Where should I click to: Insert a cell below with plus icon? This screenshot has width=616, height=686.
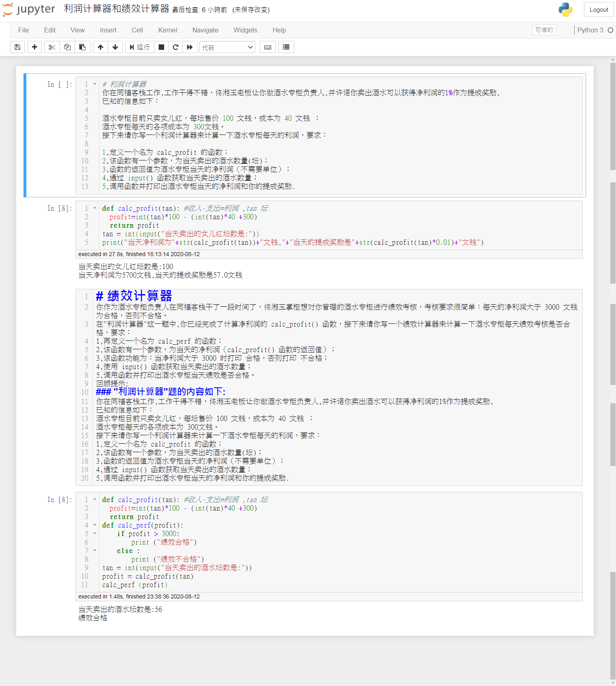coord(34,47)
